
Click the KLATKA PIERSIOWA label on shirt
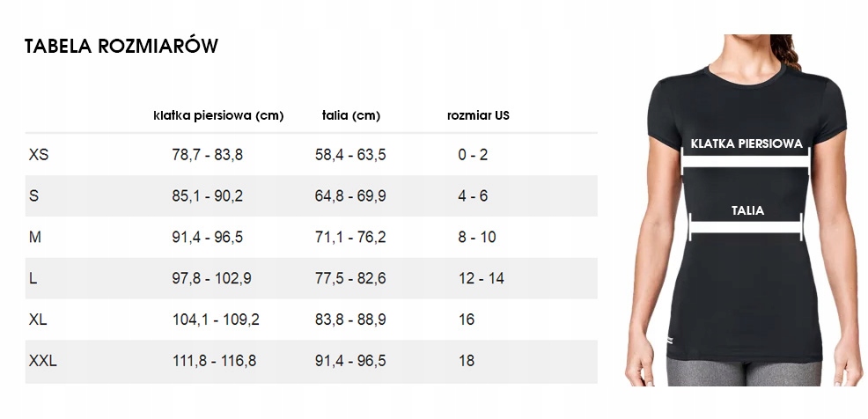click(x=747, y=143)
